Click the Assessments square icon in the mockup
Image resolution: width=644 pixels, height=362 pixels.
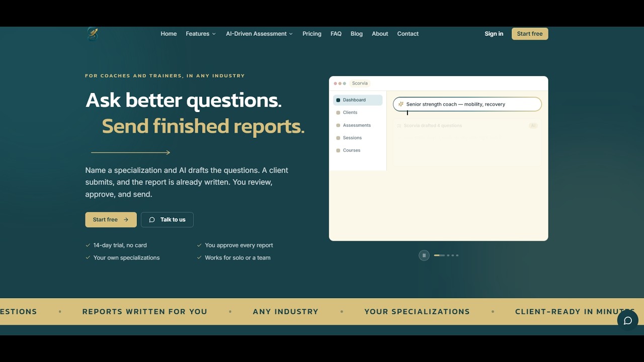point(338,125)
